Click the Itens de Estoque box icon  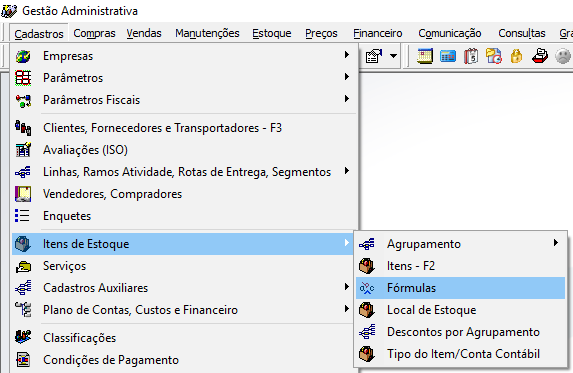[23, 244]
